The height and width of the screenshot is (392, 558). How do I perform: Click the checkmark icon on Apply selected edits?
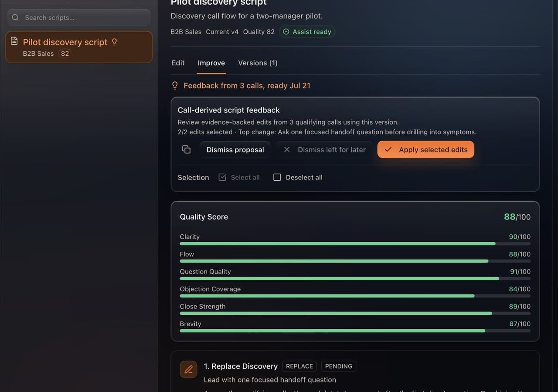click(x=388, y=149)
